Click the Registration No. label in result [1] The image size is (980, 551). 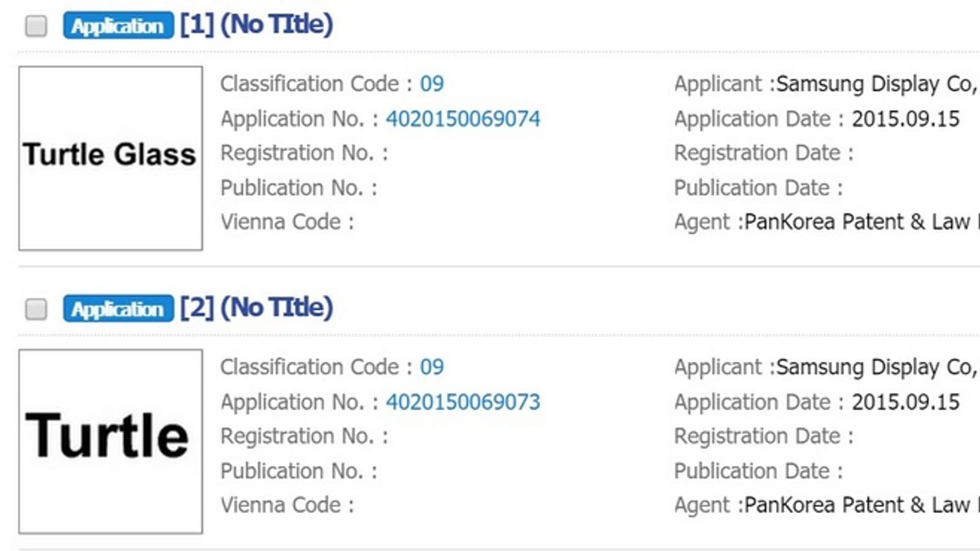298,153
